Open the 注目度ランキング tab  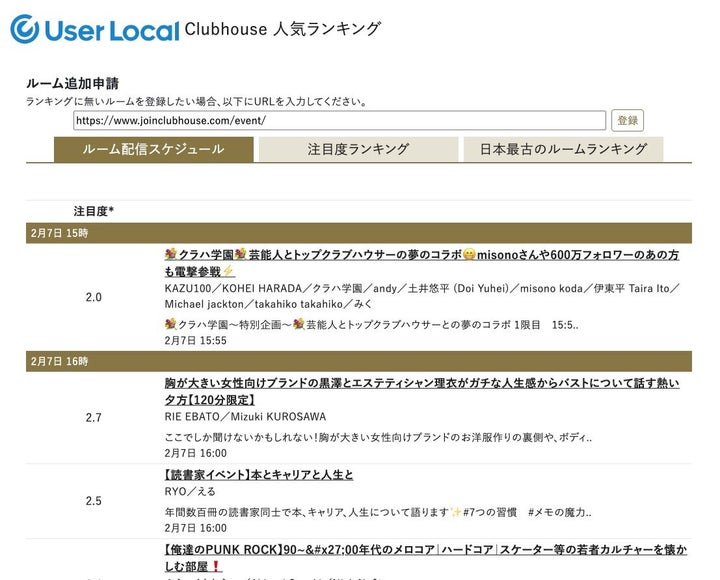pos(357,149)
